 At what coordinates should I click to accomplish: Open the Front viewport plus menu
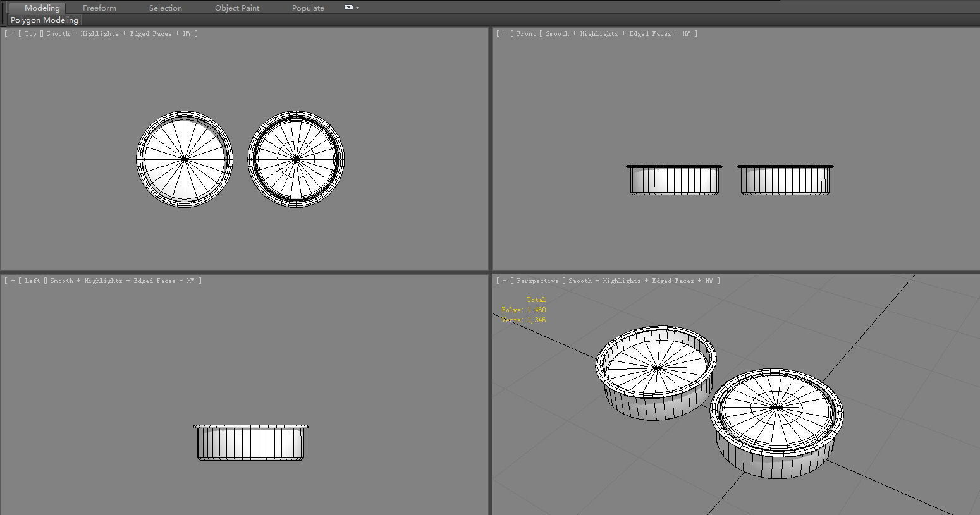point(505,33)
